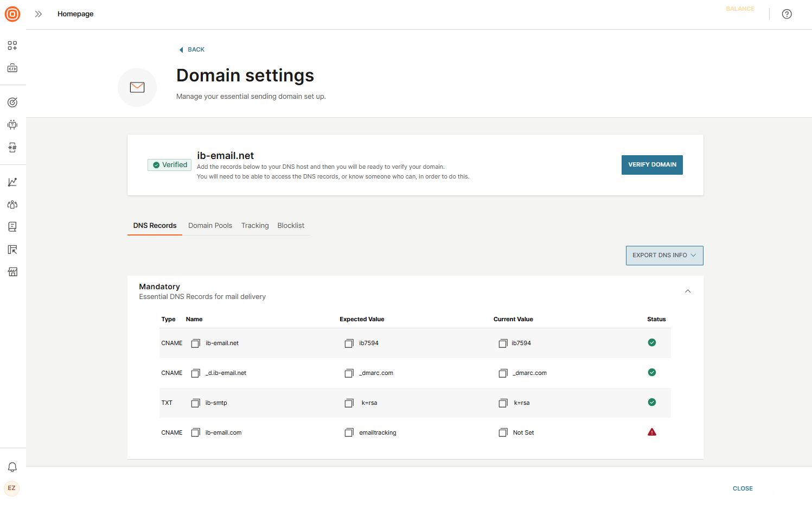
Task: Click the envelope domain avatar icon
Action: tap(137, 87)
